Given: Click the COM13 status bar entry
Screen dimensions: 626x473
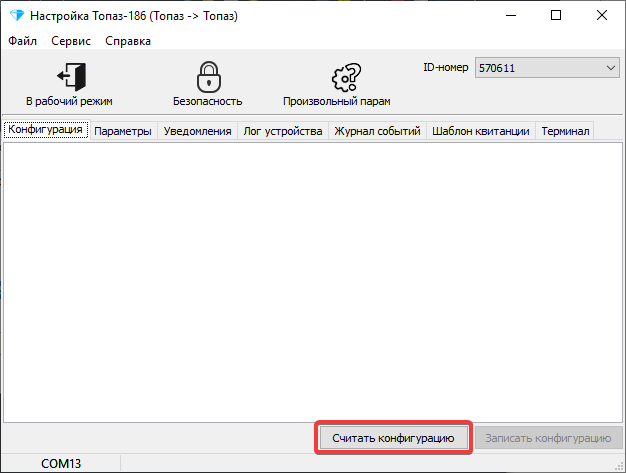Looking at the screenshot, I should 61,463.
